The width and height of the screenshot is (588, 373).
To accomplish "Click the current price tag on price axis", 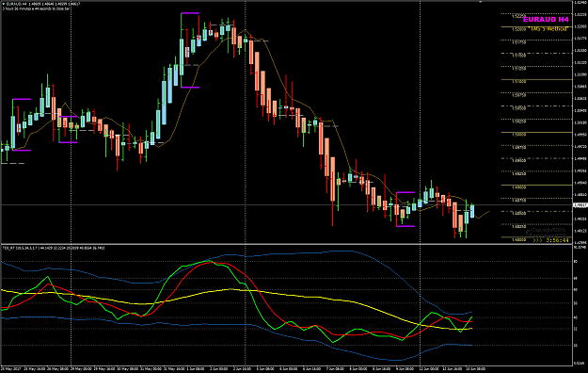I will (580, 205).
